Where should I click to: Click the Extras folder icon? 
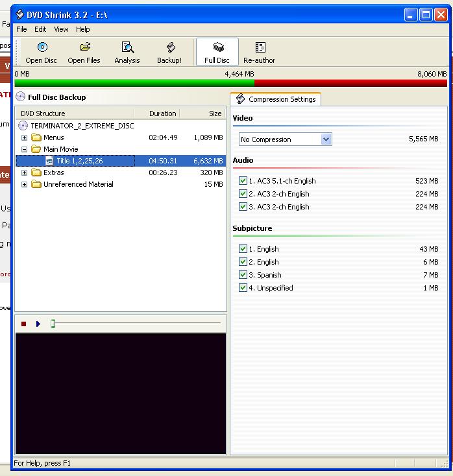[36, 173]
